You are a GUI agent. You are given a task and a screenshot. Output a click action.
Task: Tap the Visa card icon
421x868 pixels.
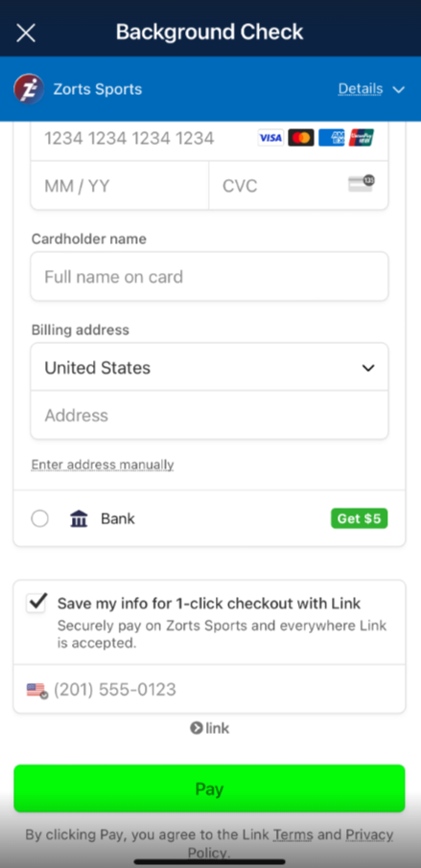click(x=270, y=137)
